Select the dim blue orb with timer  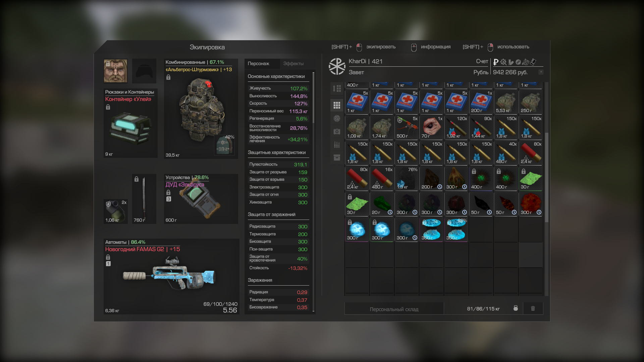(x=407, y=230)
